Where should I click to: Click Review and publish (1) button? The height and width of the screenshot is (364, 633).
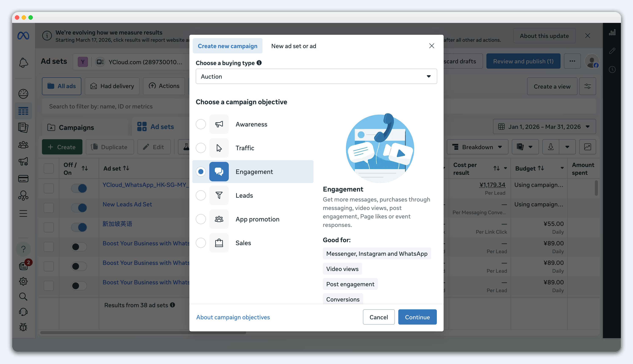pos(523,61)
